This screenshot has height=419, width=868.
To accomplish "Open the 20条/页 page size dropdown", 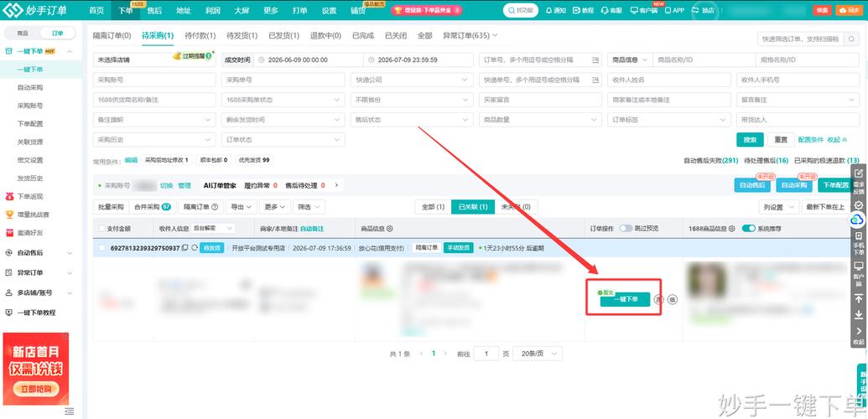I will 538,353.
